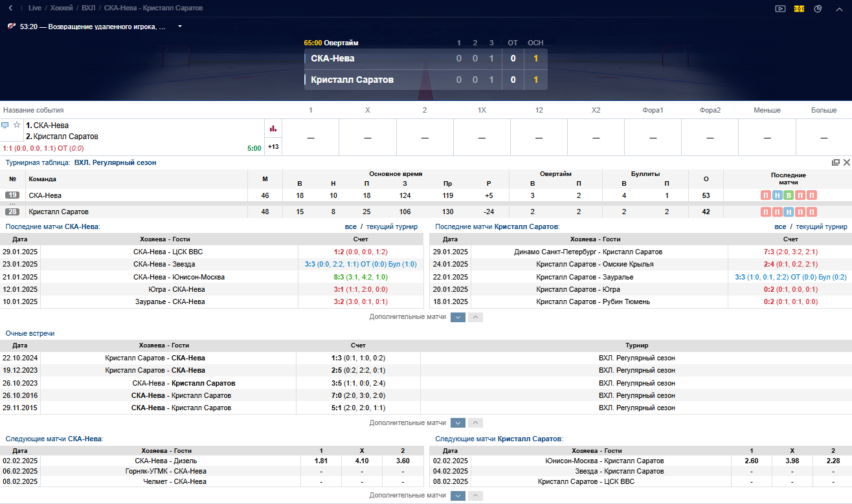Pop out the tournament table window icon

pos(836,162)
